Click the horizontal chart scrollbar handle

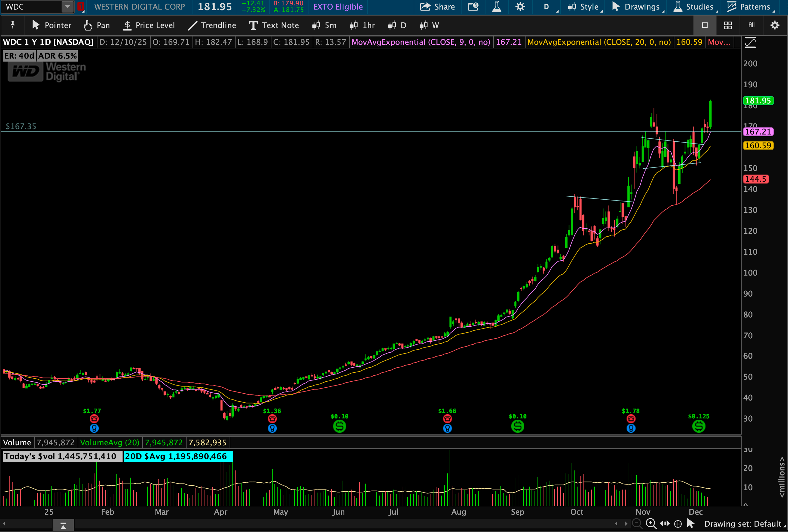pos(63,525)
